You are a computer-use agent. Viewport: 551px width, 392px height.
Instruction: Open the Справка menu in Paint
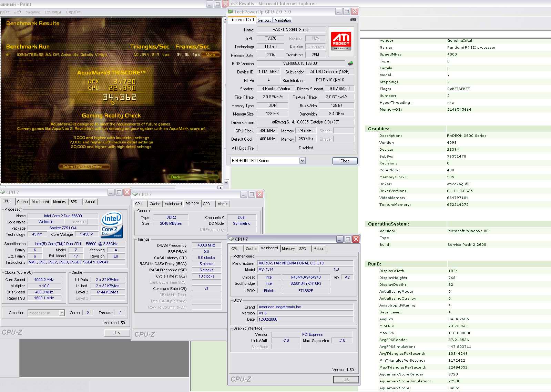click(x=73, y=12)
